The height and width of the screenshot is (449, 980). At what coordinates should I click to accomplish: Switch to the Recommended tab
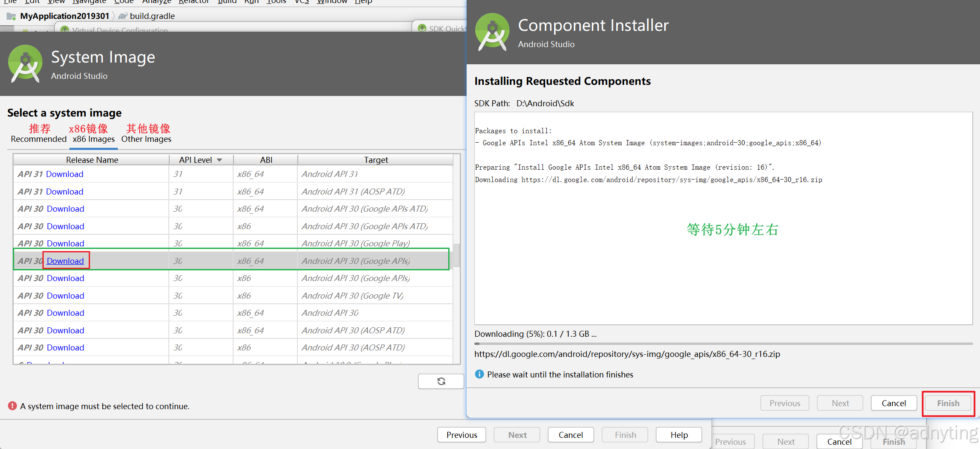39,139
